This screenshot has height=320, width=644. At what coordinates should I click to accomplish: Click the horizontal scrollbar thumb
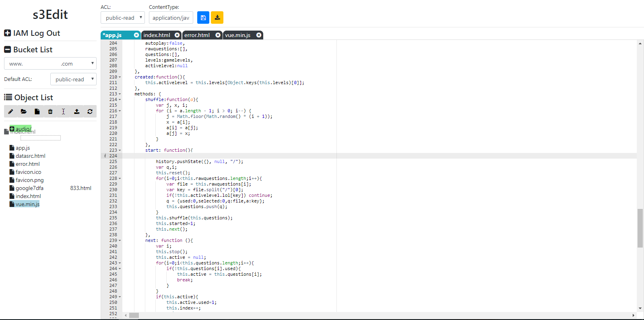point(134,315)
